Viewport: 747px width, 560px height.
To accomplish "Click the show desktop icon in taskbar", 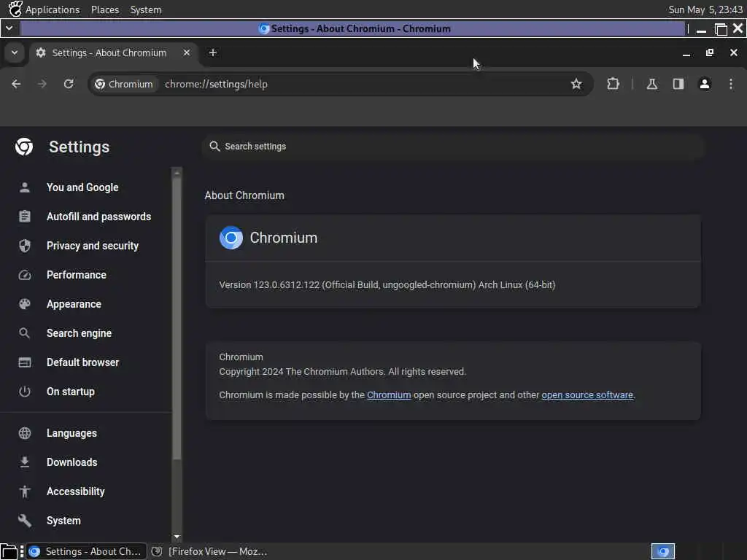I will (x=9, y=551).
